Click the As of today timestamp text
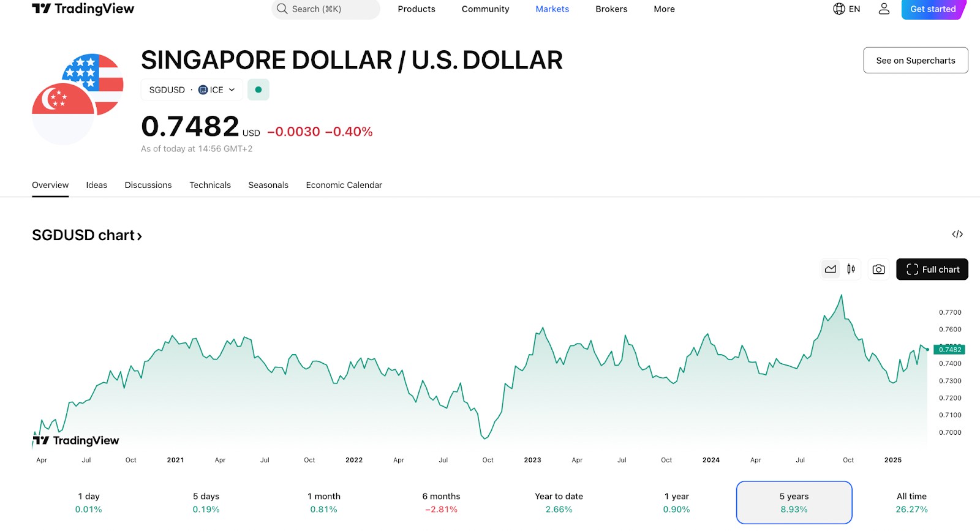980x531 pixels. (x=197, y=149)
